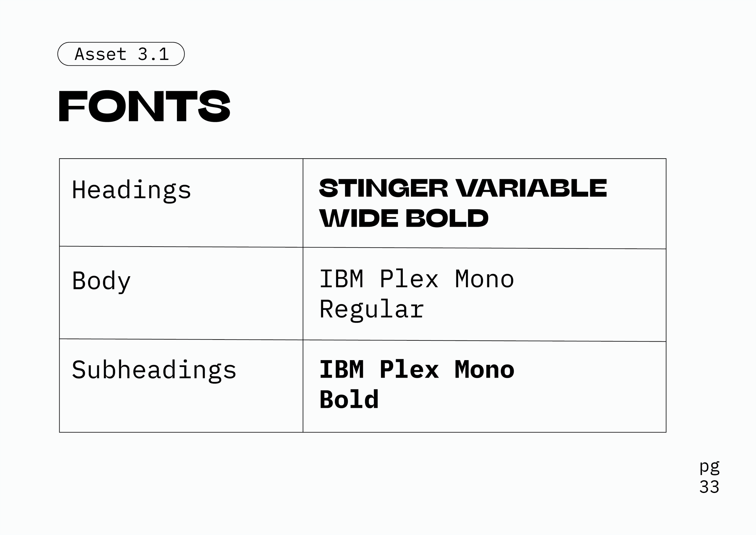Click the IBM Plex Mono Regular text

417,294
